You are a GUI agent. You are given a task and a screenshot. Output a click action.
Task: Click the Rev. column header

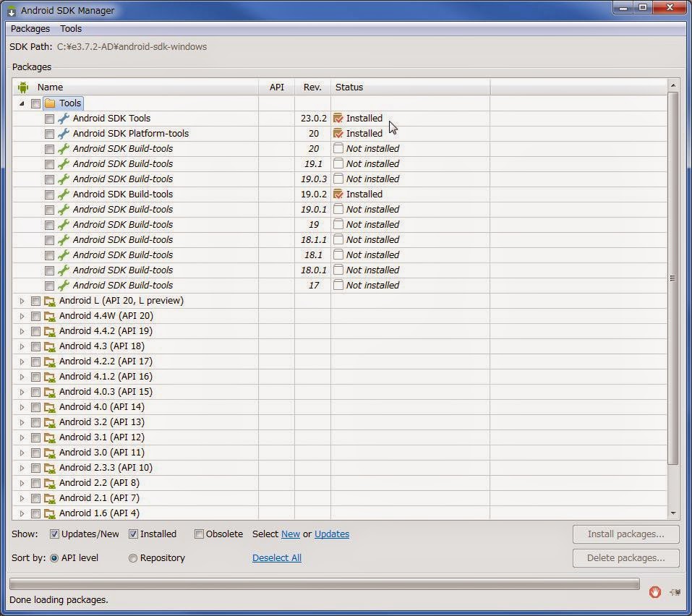(x=312, y=87)
